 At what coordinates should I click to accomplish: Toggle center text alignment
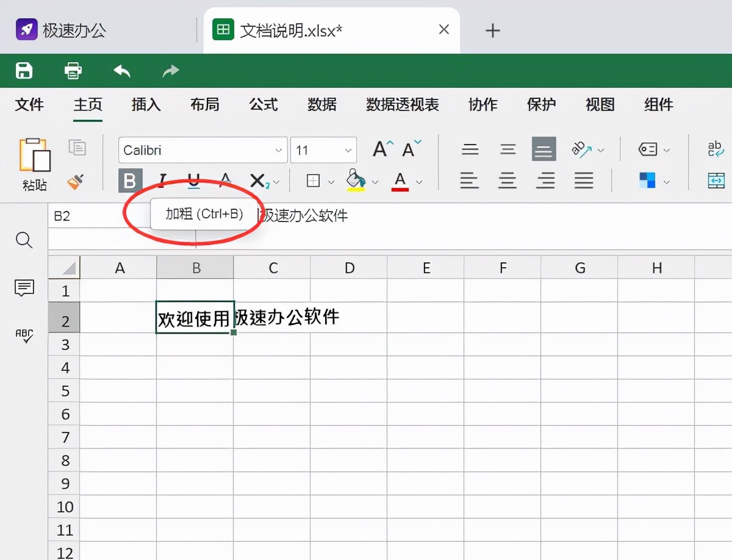tap(507, 181)
